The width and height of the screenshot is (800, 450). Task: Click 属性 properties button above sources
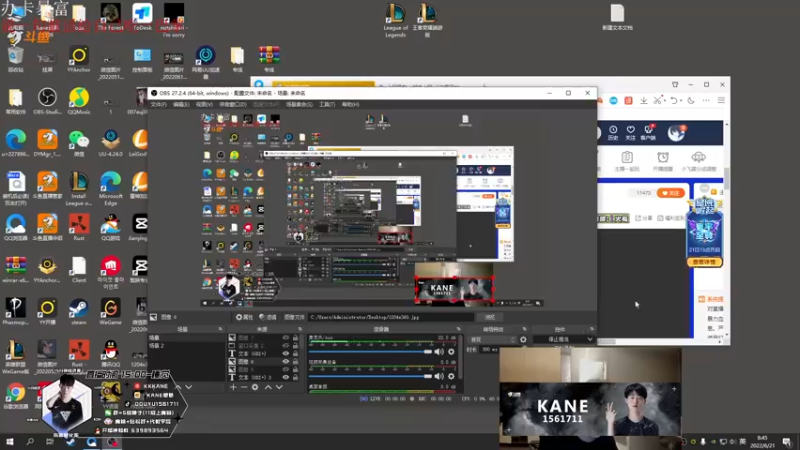[x=244, y=317]
